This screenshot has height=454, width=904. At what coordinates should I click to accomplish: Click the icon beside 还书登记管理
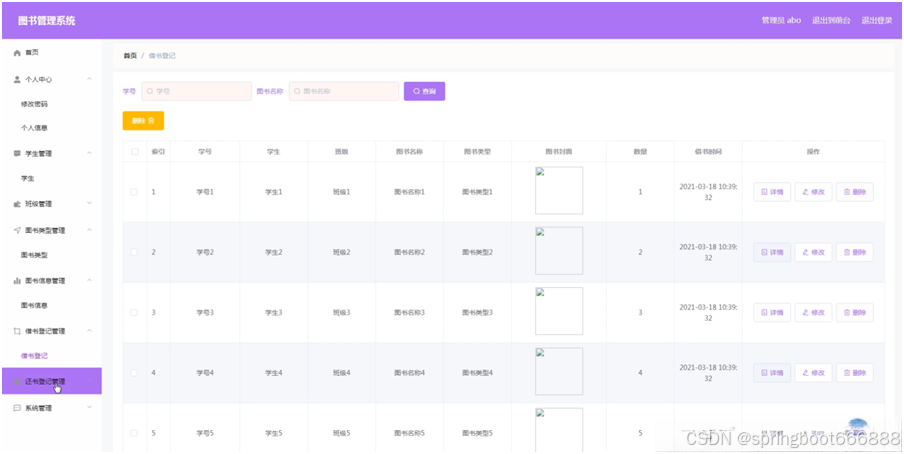point(17,381)
